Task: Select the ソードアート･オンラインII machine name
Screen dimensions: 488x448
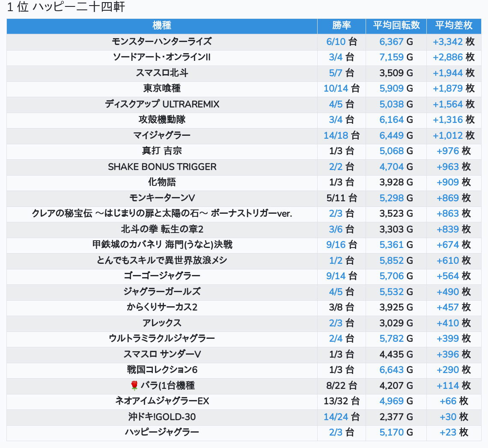Action: 162,57
